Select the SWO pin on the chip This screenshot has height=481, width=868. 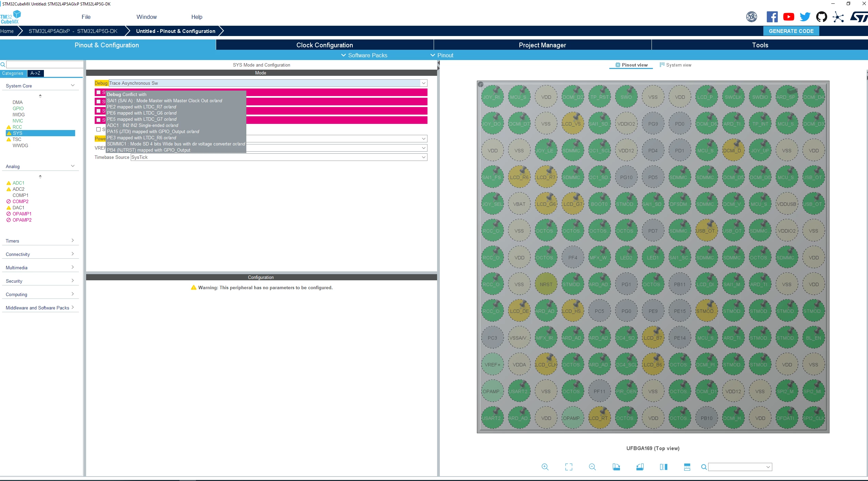(626, 97)
